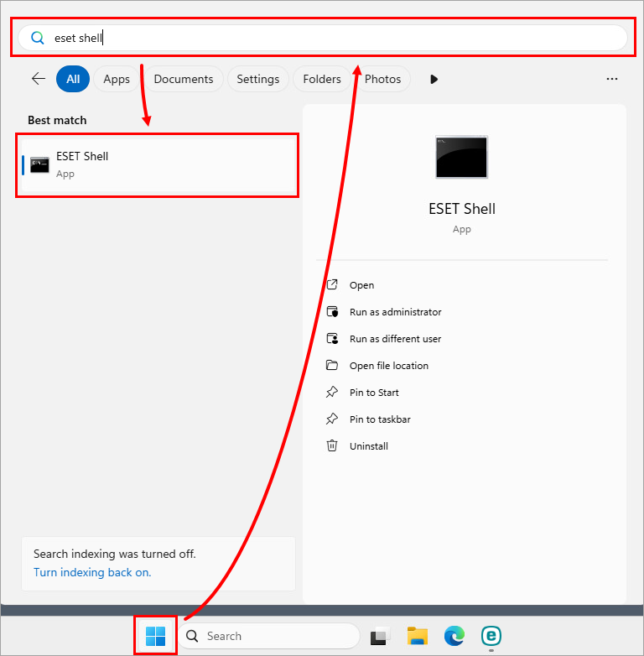Click the Windows Start button
644x656 pixels.
(155, 636)
